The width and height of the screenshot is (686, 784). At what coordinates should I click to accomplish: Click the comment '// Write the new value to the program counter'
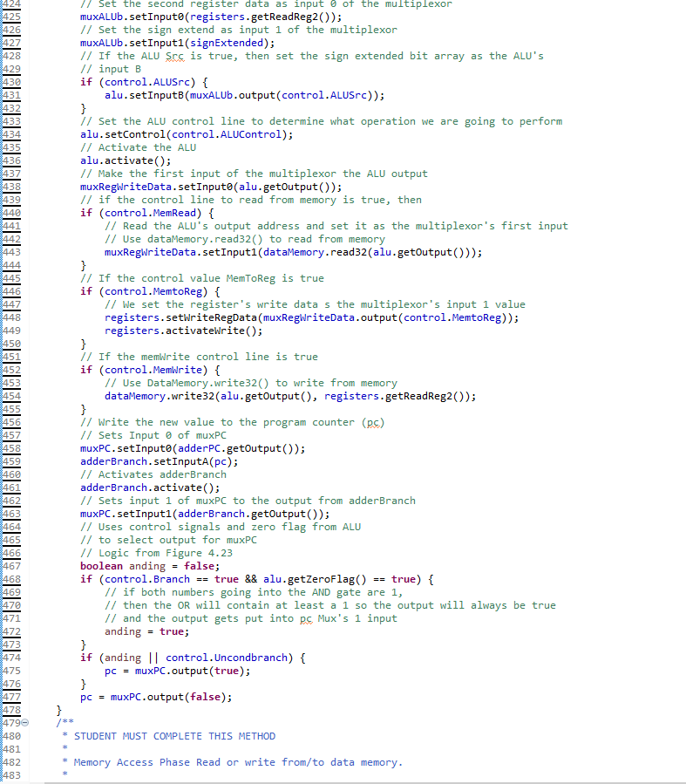click(233, 422)
